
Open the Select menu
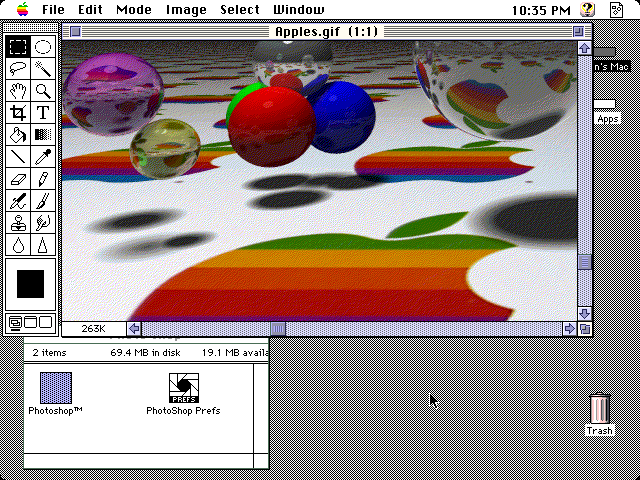(x=240, y=9)
